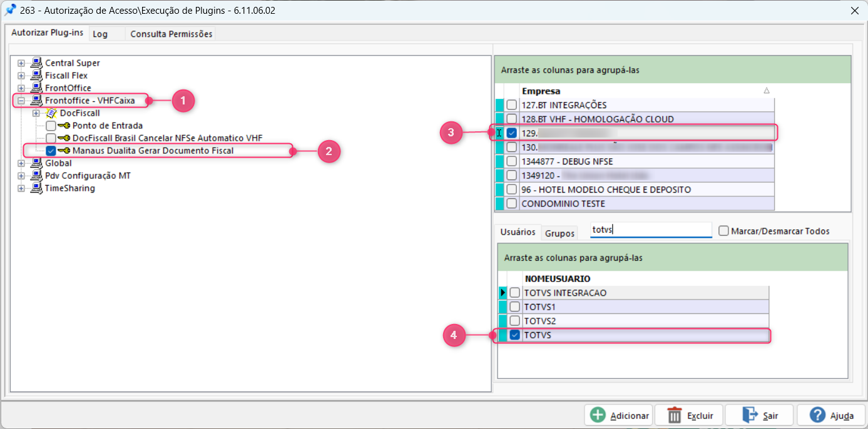The width and height of the screenshot is (868, 429).
Task: Select the Central Super tree label
Action: 73,63
